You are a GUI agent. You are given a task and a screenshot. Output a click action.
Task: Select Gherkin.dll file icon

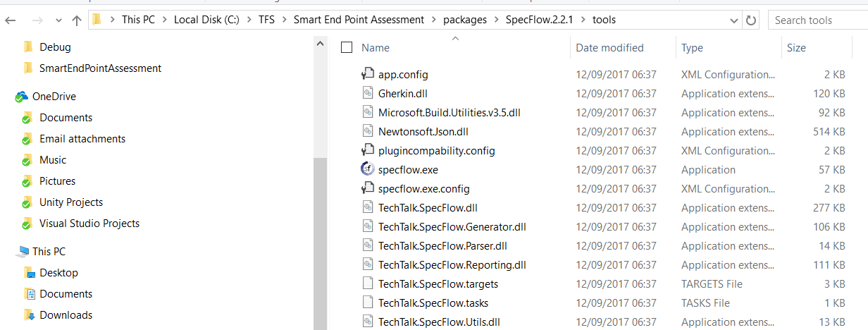point(367,92)
